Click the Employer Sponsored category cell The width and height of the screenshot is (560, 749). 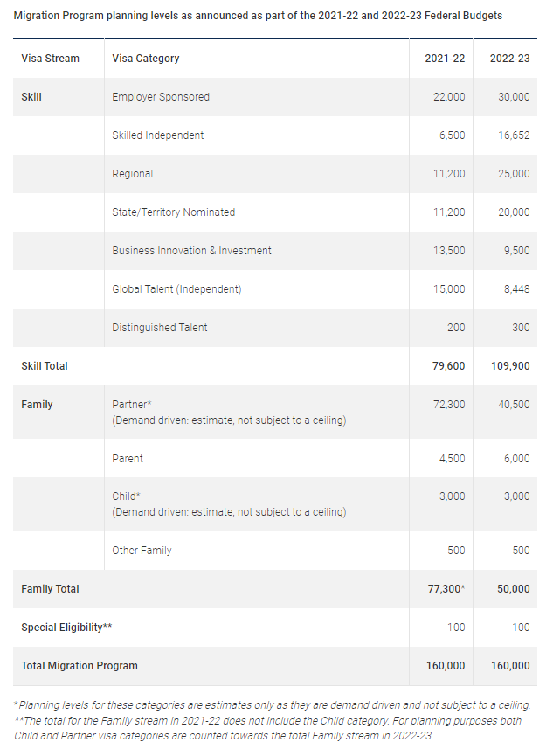[161, 97]
